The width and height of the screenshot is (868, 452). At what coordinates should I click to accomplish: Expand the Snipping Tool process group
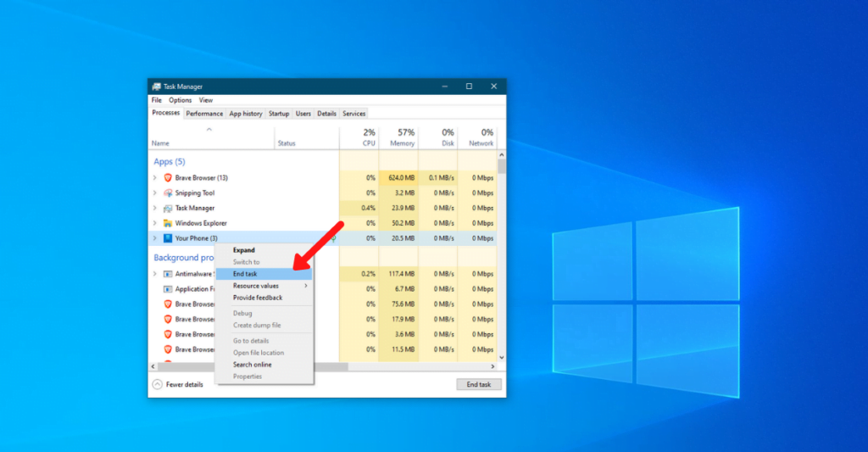pos(155,193)
